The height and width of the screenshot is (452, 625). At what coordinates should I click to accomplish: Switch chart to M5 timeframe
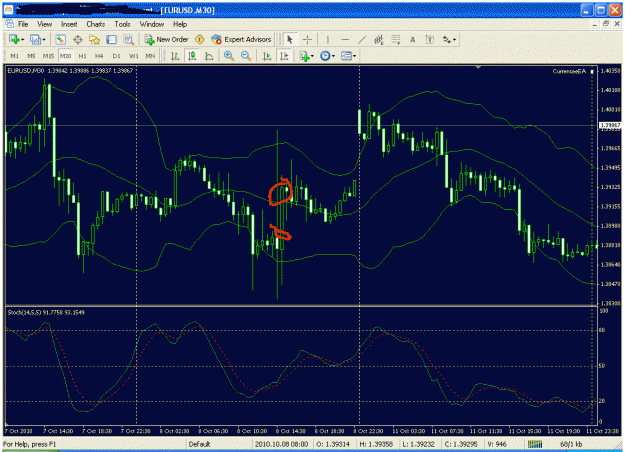click(31, 56)
